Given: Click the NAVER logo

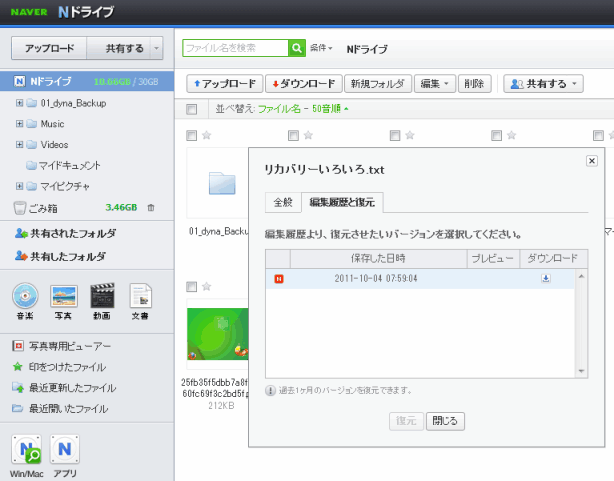Looking at the screenshot, I should [x=29, y=12].
